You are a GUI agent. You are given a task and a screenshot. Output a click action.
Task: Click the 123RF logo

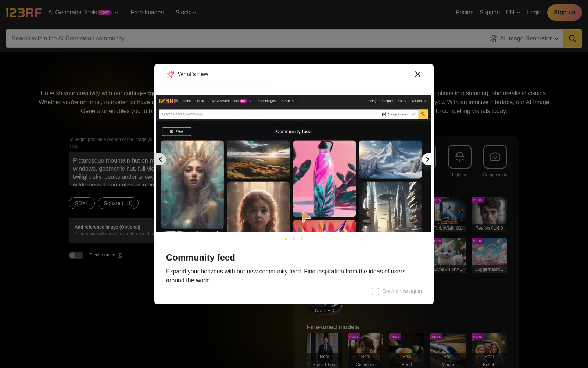24,13
